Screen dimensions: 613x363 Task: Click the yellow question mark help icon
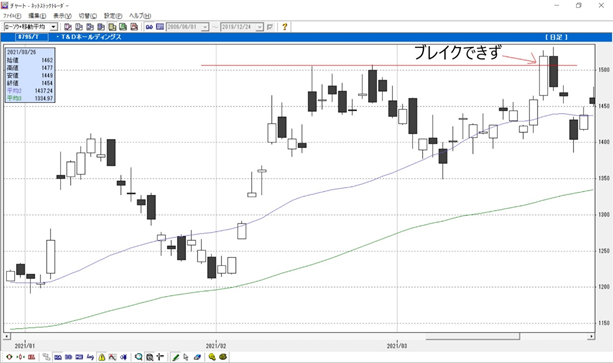tap(285, 27)
